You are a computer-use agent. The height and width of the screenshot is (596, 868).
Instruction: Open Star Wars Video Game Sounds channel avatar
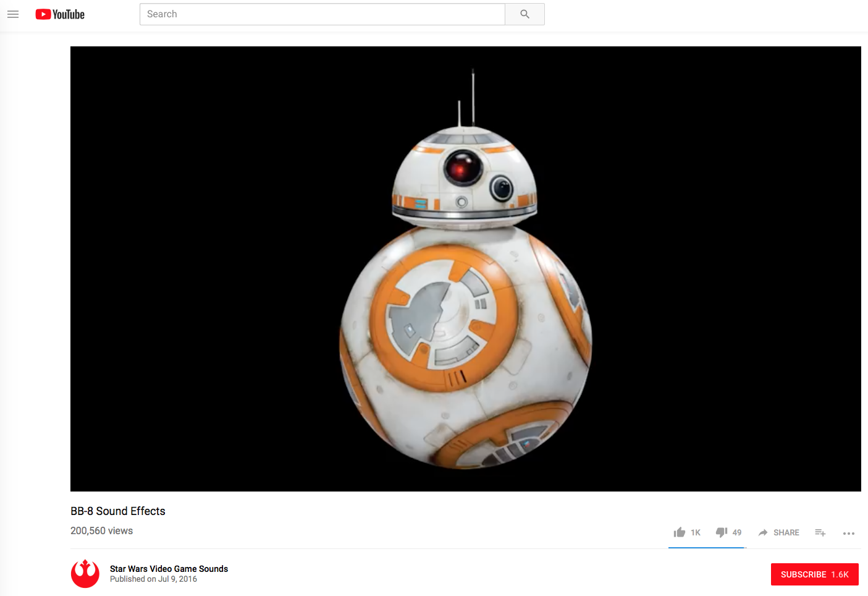click(x=85, y=574)
